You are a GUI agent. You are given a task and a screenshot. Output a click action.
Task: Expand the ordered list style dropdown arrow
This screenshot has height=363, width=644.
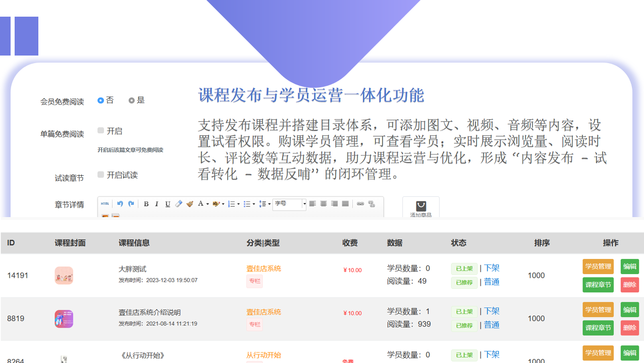(x=238, y=204)
